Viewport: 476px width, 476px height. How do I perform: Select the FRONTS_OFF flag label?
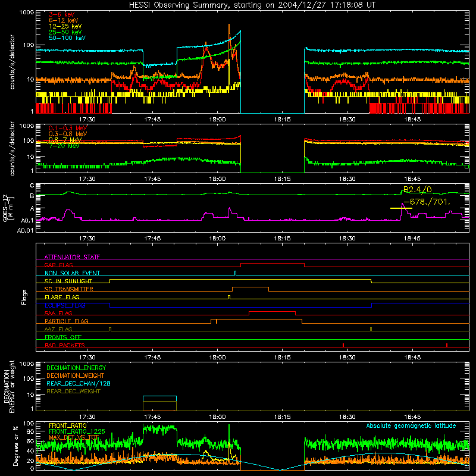coord(63,337)
